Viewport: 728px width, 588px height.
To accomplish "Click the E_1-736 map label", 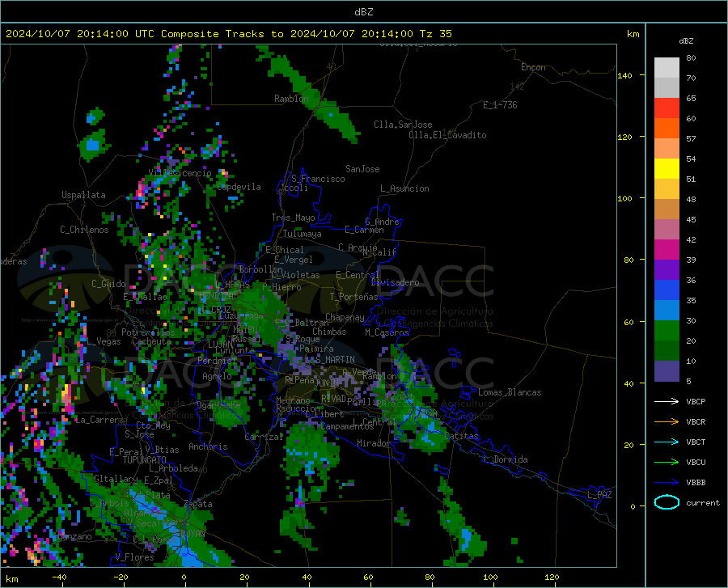I will tap(500, 105).
